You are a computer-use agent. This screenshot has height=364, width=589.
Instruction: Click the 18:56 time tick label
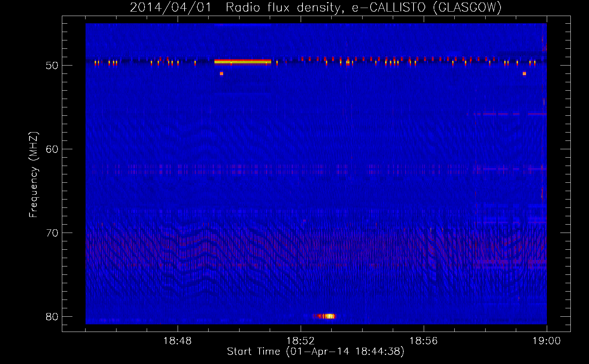[x=423, y=341]
